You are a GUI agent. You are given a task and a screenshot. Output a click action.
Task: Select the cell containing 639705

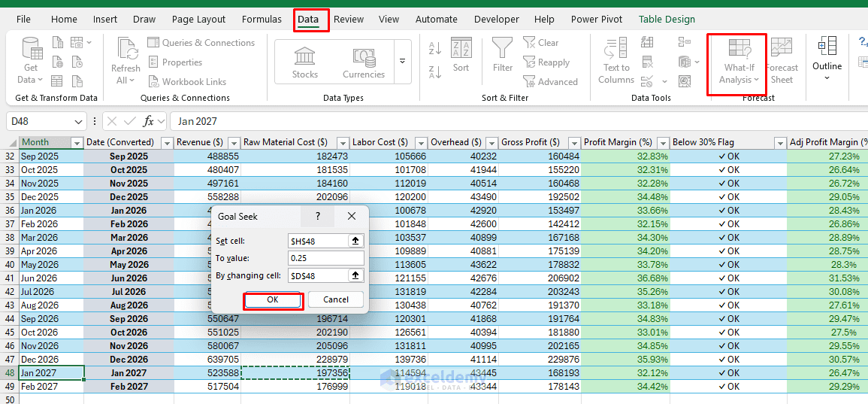pos(207,359)
